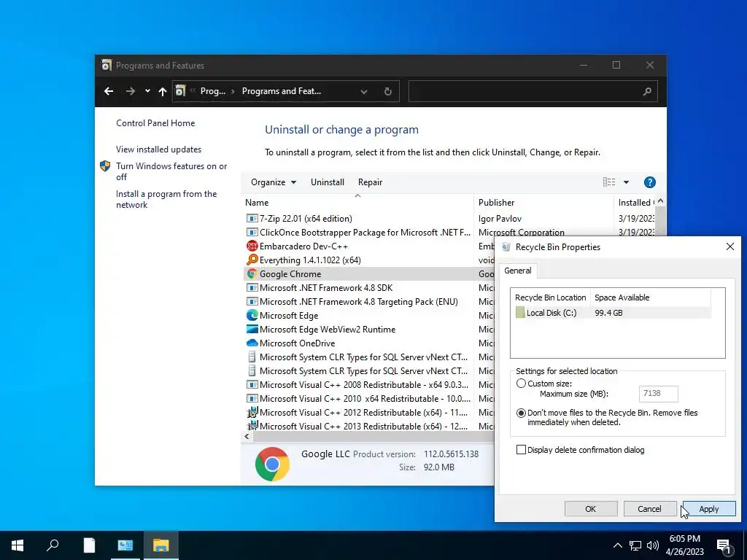Go up one level with the Up arrow

163,91
